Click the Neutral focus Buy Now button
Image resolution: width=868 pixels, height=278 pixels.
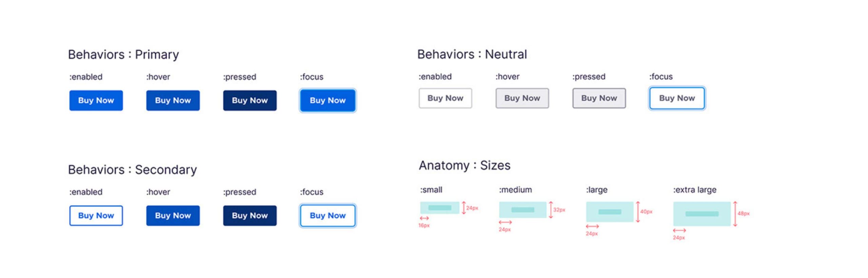677,98
